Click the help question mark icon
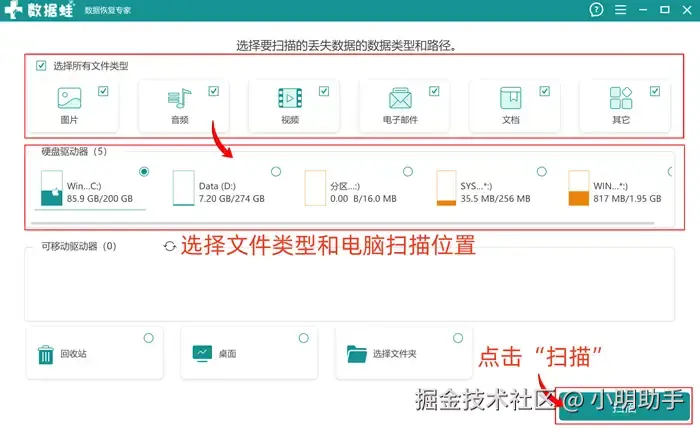Viewport: 700px width, 428px height. (x=596, y=9)
